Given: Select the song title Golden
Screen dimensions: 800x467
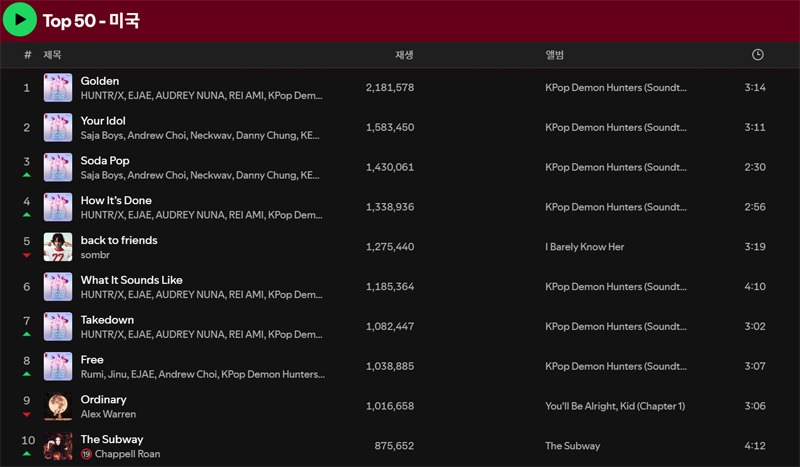Looking at the screenshot, I should (x=100, y=81).
